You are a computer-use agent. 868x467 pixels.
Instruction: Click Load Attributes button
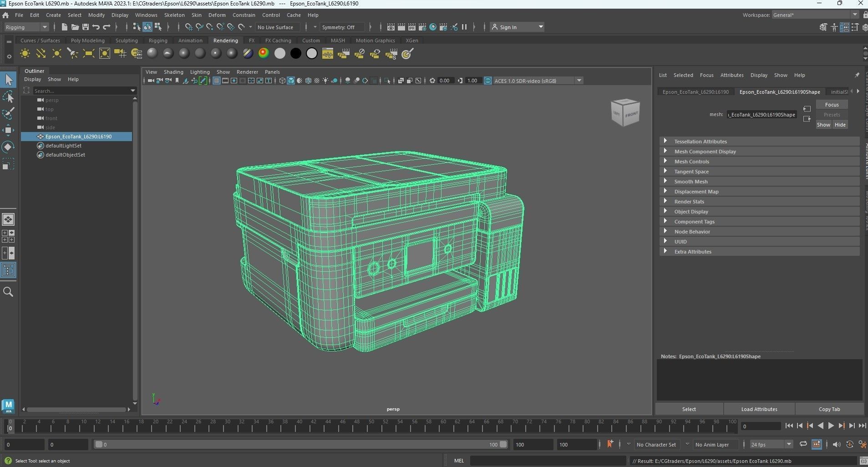coord(759,409)
